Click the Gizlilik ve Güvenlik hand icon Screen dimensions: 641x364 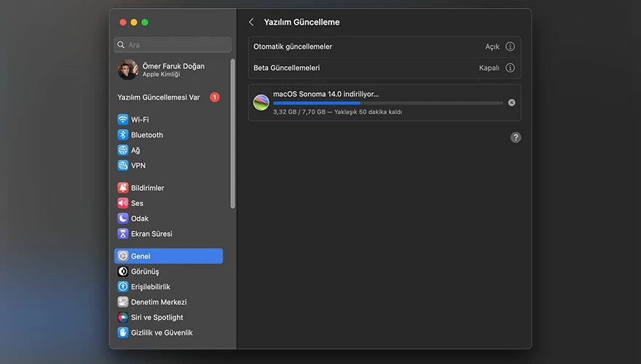coord(122,333)
